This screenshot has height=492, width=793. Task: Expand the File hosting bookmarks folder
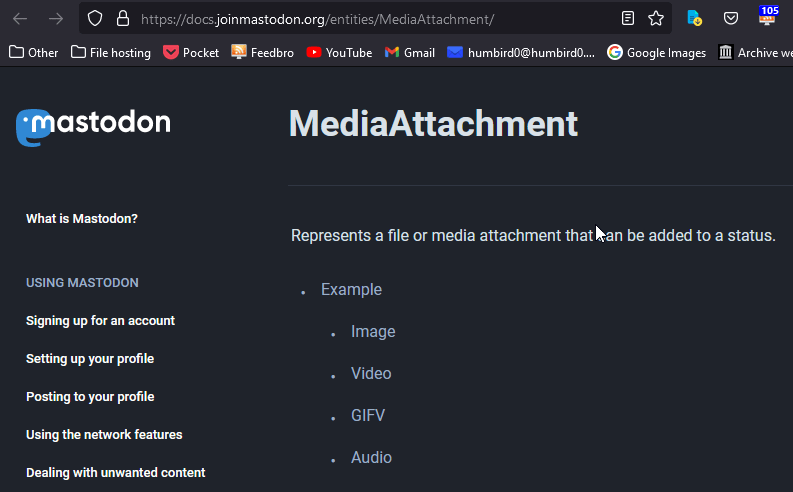tap(110, 52)
